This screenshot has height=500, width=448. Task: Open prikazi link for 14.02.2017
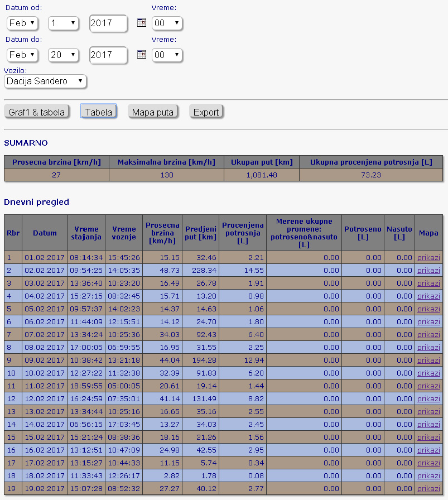(428, 424)
